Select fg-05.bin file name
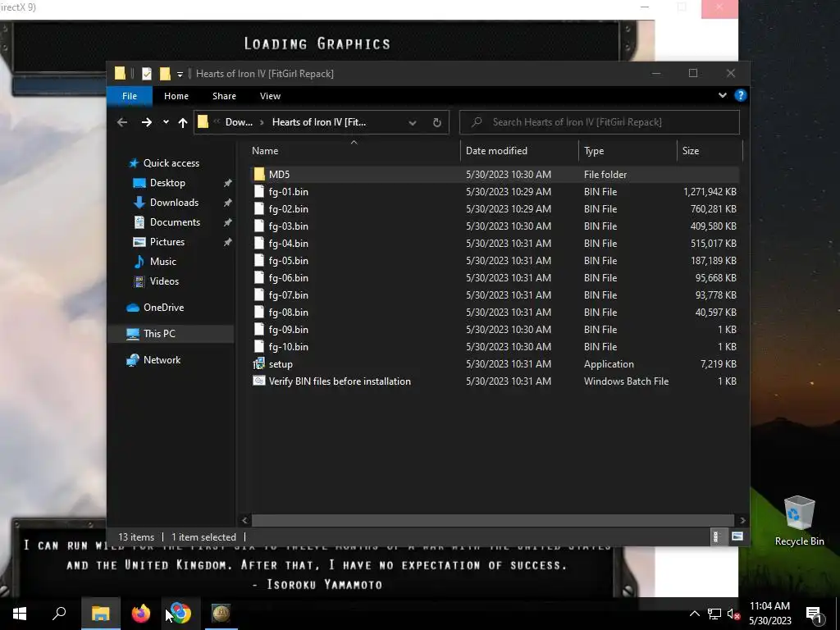This screenshot has height=630, width=840. tap(288, 260)
